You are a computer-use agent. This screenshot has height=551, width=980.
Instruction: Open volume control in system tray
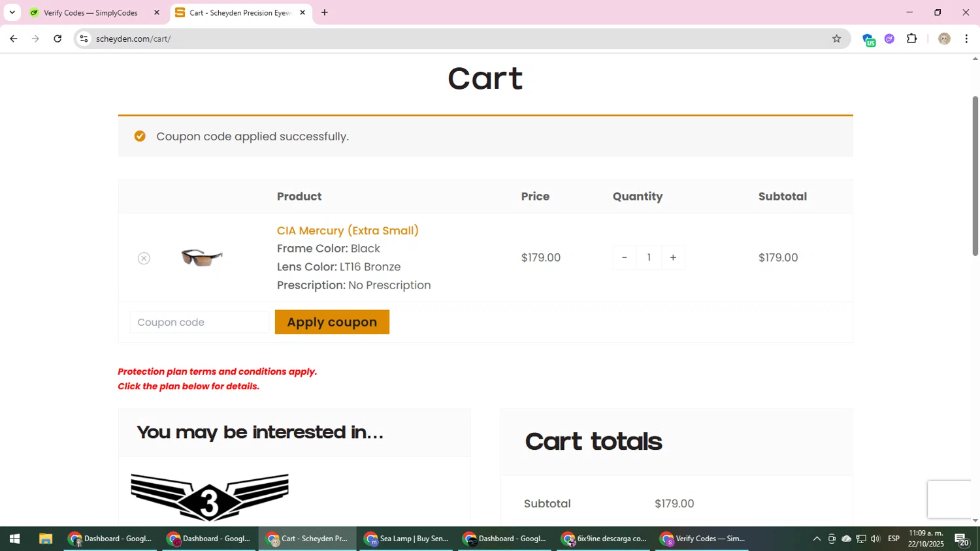875,539
